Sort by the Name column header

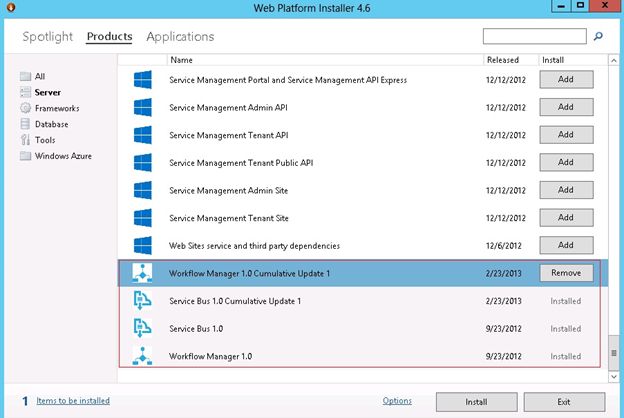point(181,60)
